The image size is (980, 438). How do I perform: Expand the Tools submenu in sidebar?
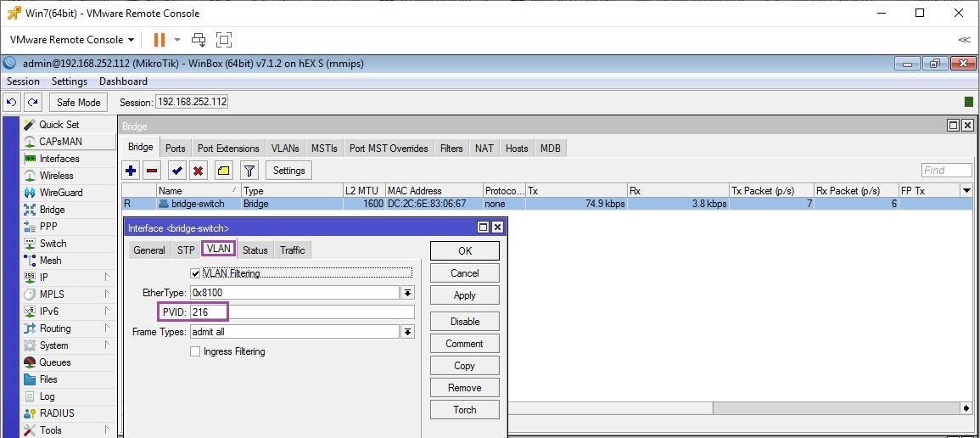[x=107, y=430]
